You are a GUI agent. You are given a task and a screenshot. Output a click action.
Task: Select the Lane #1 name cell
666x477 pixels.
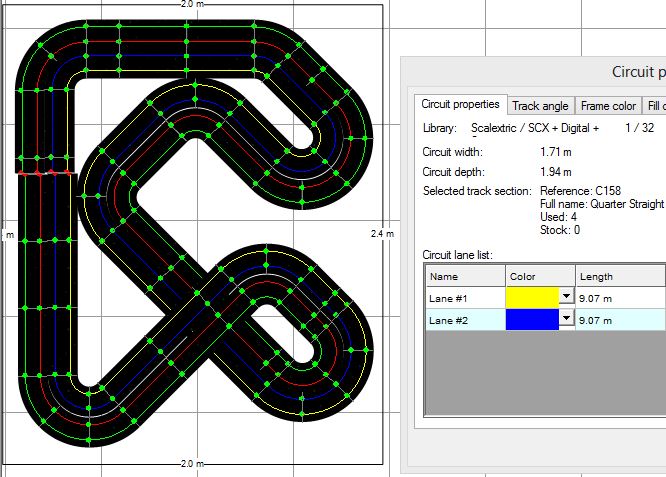click(464, 298)
